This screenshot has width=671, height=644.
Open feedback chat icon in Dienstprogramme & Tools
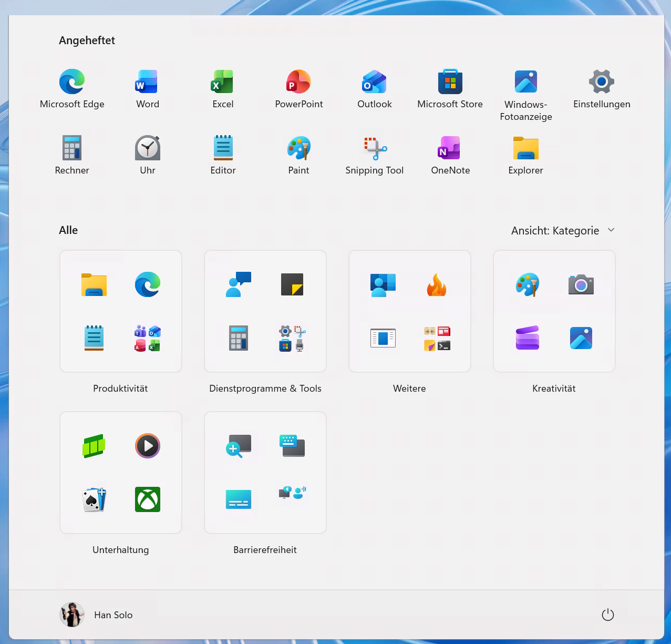pos(239,285)
